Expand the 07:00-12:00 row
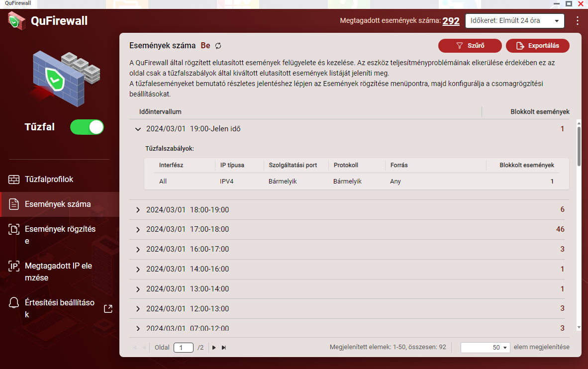Viewport: 588px width, 369px height. (138, 329)
